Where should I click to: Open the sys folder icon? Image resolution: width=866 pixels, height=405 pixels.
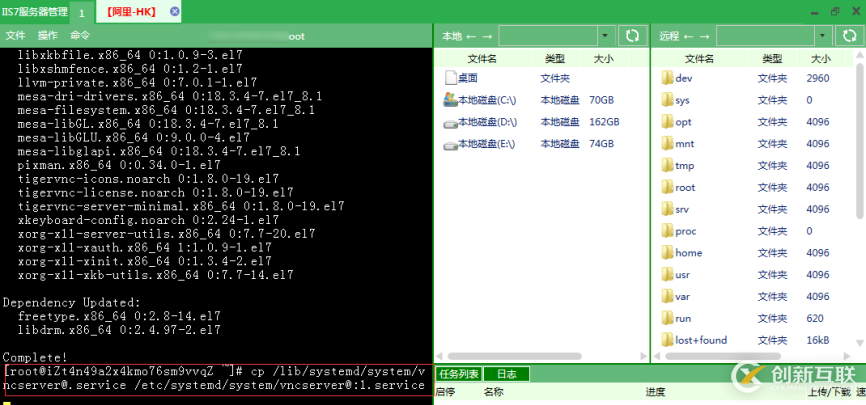coord(668,100)
